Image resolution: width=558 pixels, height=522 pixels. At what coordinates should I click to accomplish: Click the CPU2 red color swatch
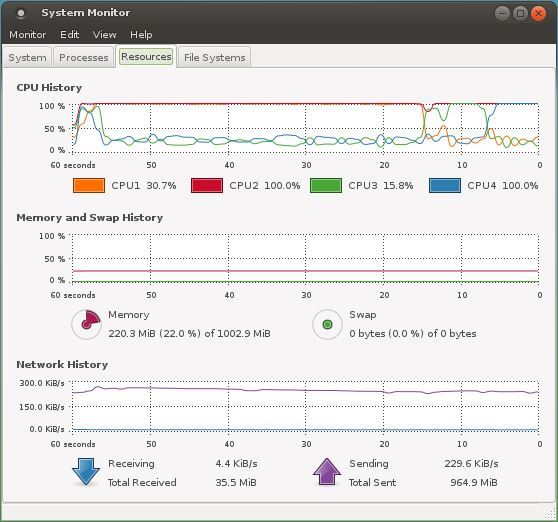(x=207, y=185)
